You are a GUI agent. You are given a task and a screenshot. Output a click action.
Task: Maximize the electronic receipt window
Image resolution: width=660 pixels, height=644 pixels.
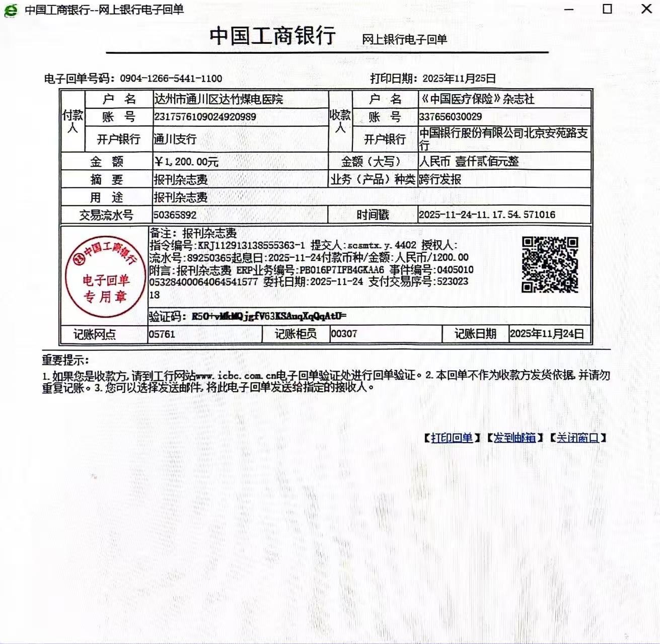coord(607,9)
